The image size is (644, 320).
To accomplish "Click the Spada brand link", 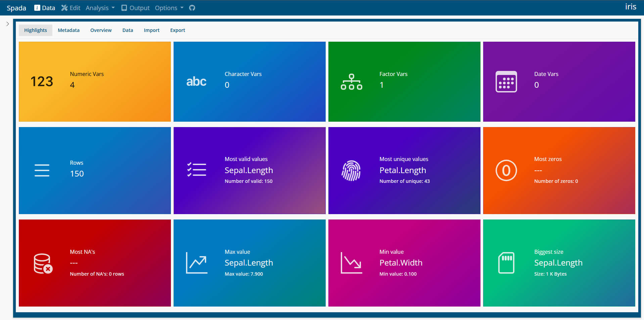I will (x=16, y=8).
